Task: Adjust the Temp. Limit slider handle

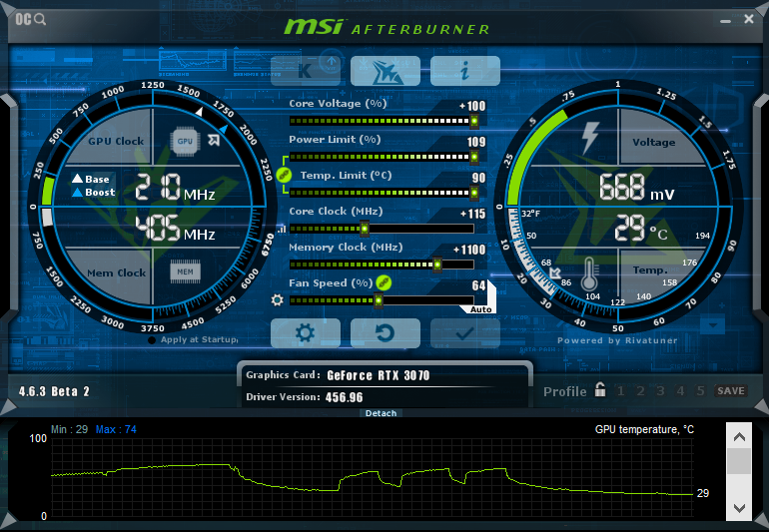Action: [474, 193]
